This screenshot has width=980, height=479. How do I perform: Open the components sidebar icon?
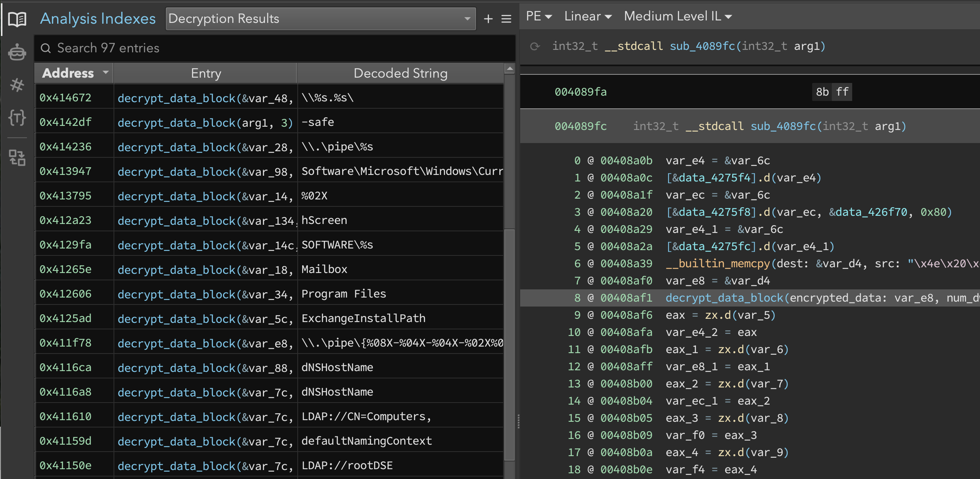[17, 157]
